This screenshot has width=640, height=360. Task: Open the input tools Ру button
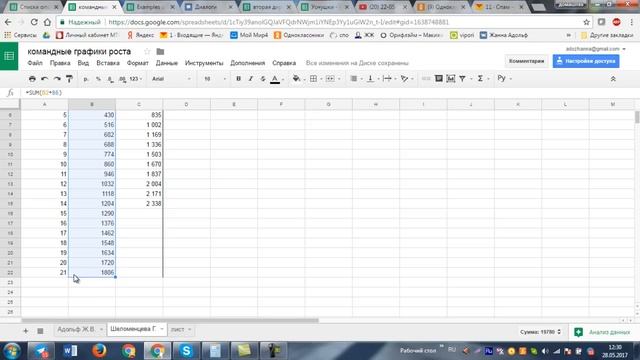pyautogui.click(x=504, y=78)
